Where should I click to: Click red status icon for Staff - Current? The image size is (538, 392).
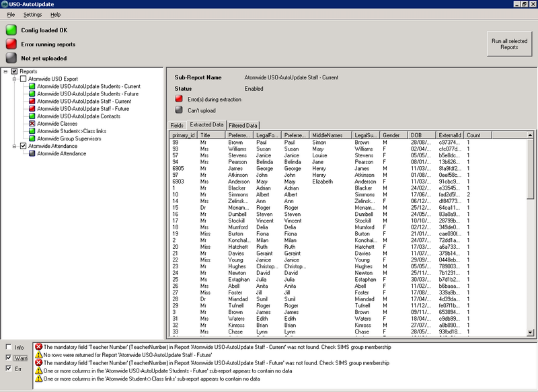coord(32,101)
